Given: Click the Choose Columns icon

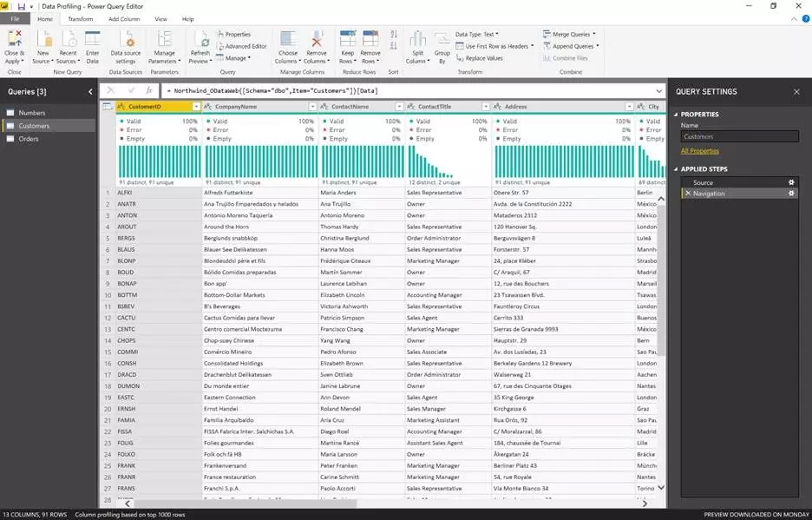Looking at the screenshot, I should coord(288,39).
